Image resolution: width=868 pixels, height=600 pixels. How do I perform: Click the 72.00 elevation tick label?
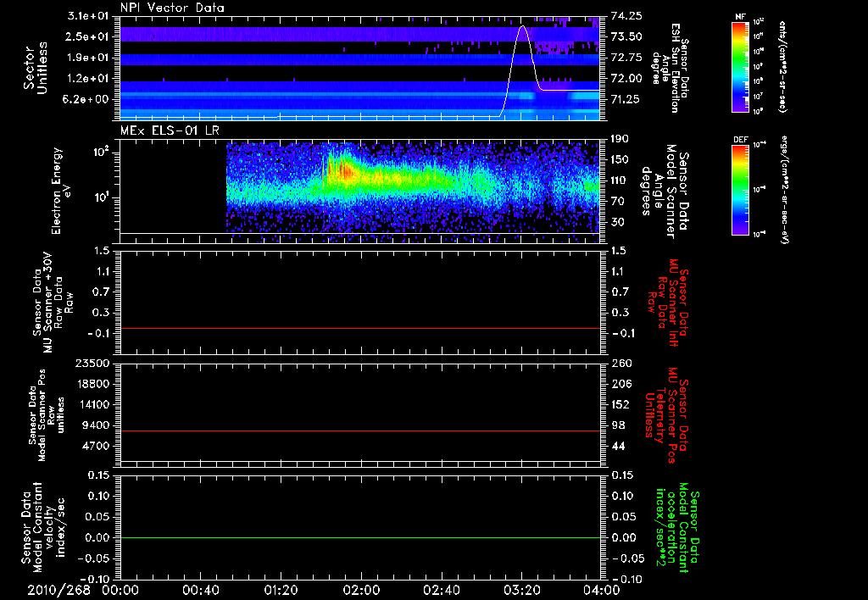[627, 79]
